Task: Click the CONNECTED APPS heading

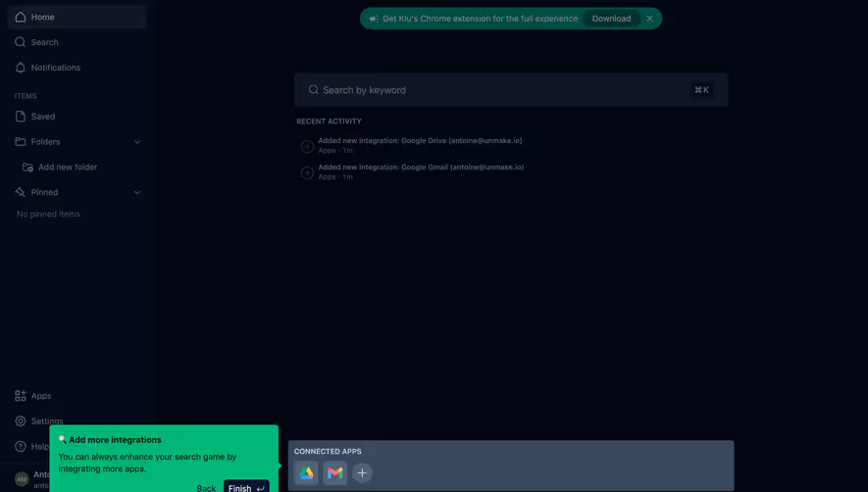Action: click(x=328, y=452)
